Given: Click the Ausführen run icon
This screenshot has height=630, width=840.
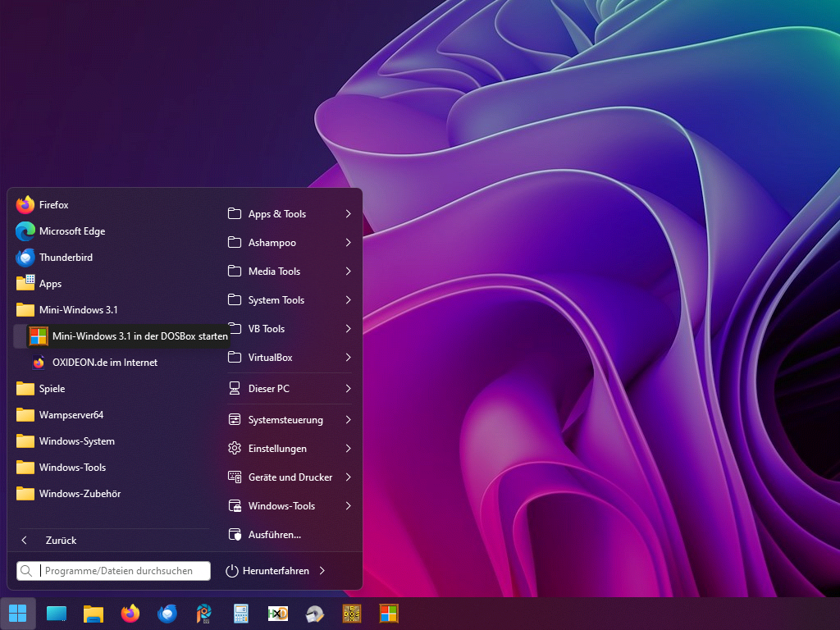Looking at the screenshot, I should coord(235,535).
